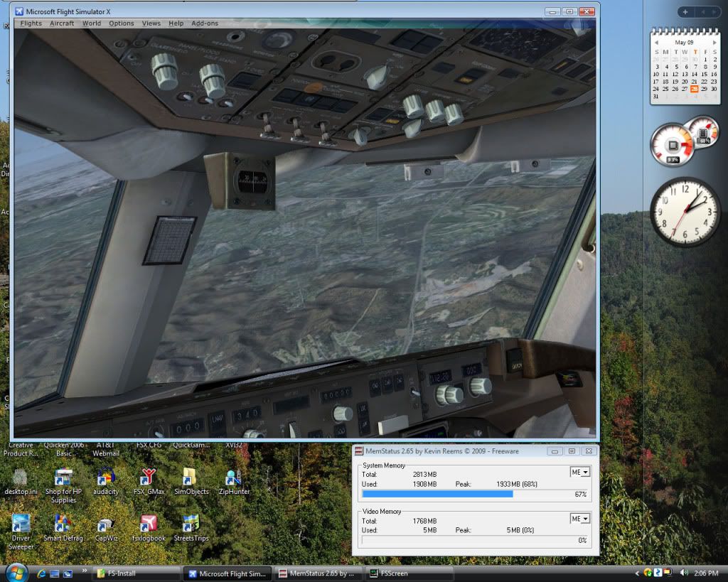This screenshot has width=728, height=582.
Task: Click the May 09 calendar header
Action: tap(684, 42)
